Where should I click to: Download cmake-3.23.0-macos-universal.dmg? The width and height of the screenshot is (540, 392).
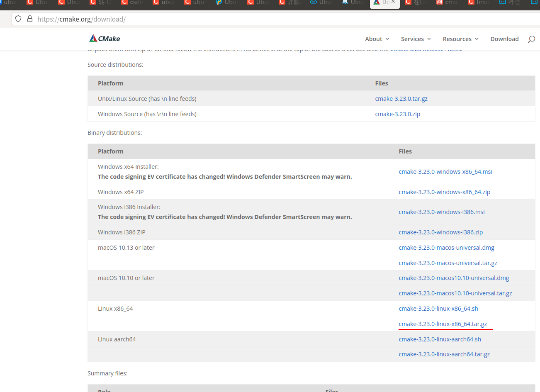446,248
